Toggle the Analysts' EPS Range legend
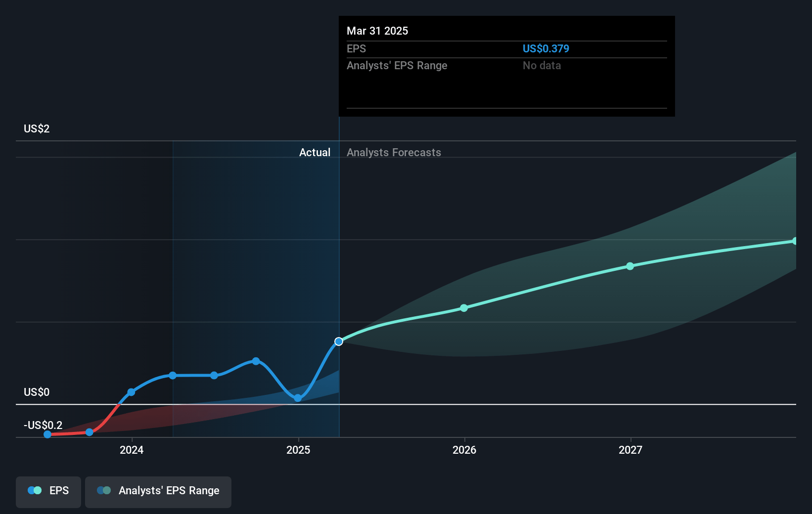This screenshot has width=812, height=514. tap(158, 492)
